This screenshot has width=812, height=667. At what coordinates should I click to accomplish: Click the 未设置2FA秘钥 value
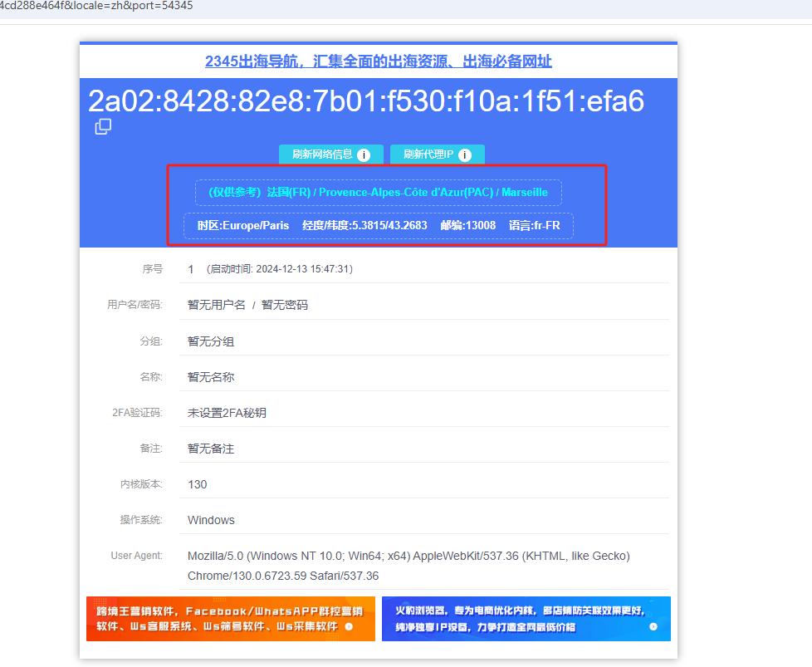pyautogui.click(x=227, y=413)
